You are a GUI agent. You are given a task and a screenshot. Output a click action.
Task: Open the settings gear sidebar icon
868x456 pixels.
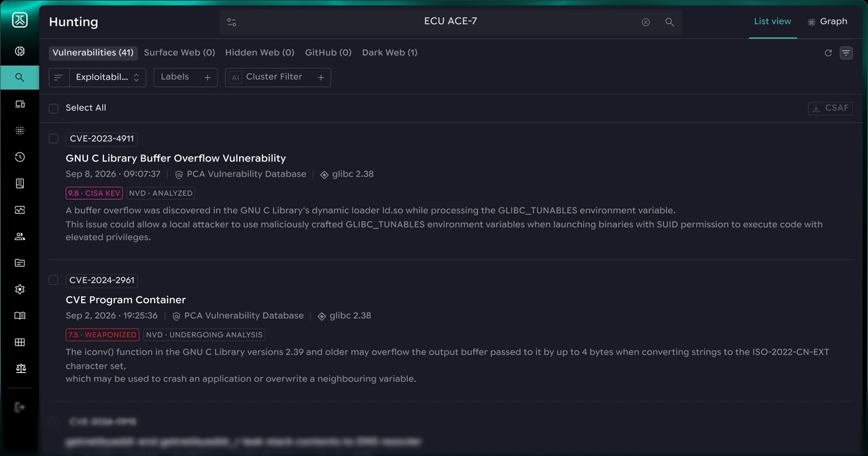[x=20, y=289]
